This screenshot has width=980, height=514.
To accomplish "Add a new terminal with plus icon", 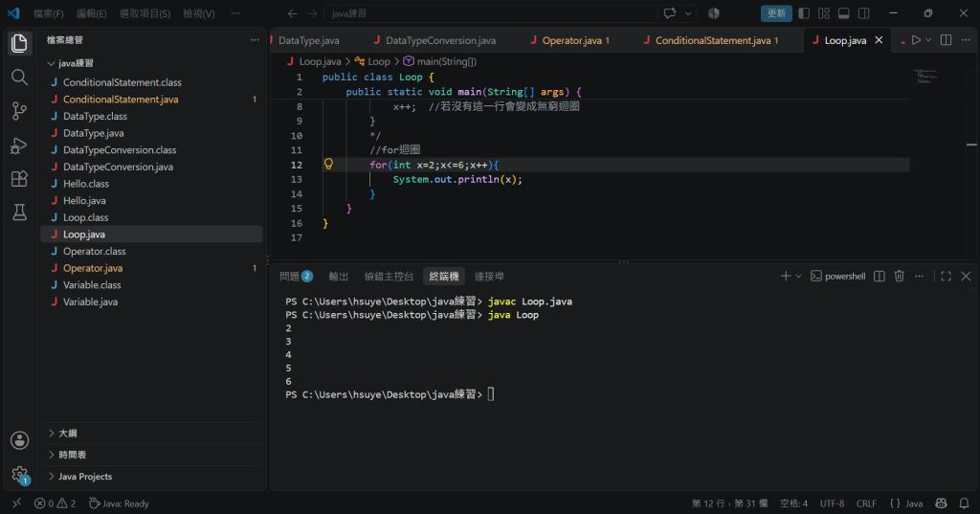I will pyautogui.click(x=786, y=276).
